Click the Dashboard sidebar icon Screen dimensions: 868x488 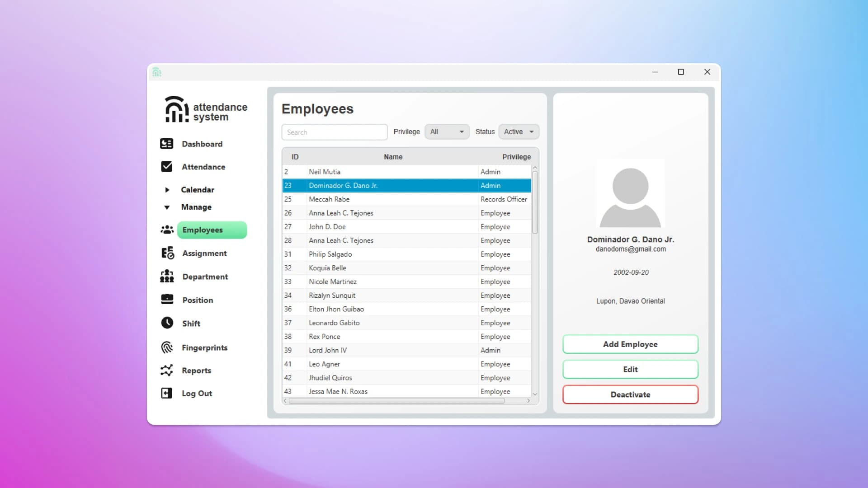[x=166, y=144]
